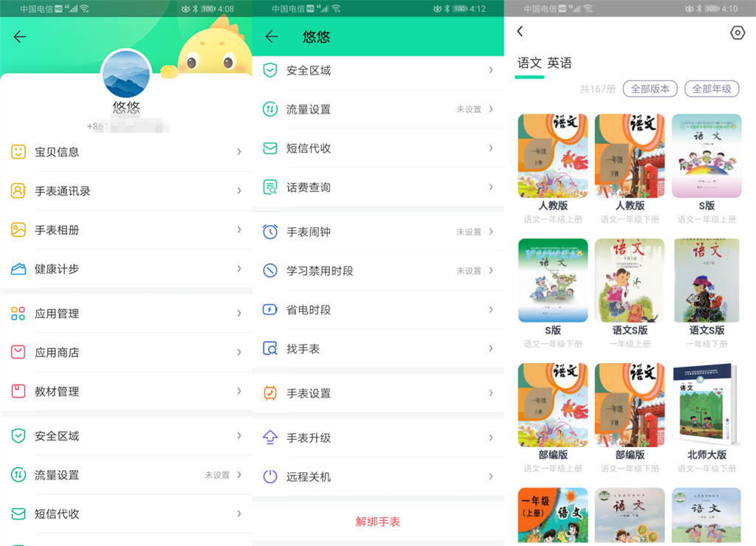Tap the 手表闹钟 alarm clock icon
Image resolution: width=756 pixels, height=546 pixels.
coord(271,232)
